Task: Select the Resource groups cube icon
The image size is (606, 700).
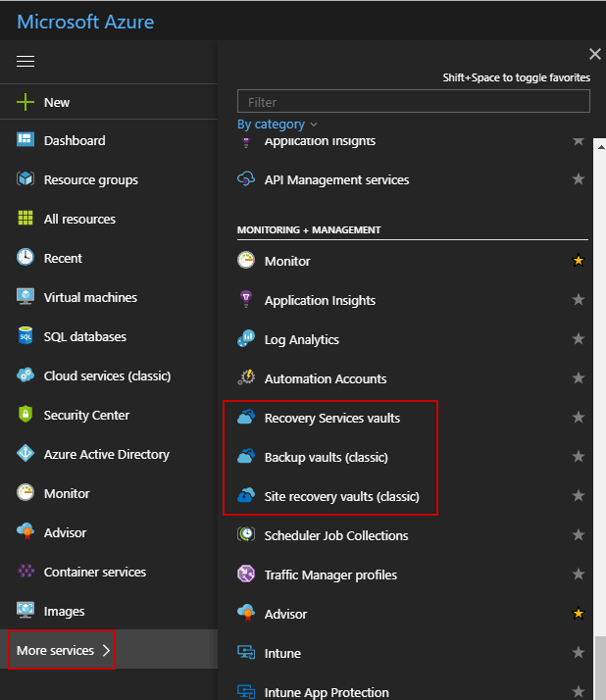Action: (x=25, y=179)
